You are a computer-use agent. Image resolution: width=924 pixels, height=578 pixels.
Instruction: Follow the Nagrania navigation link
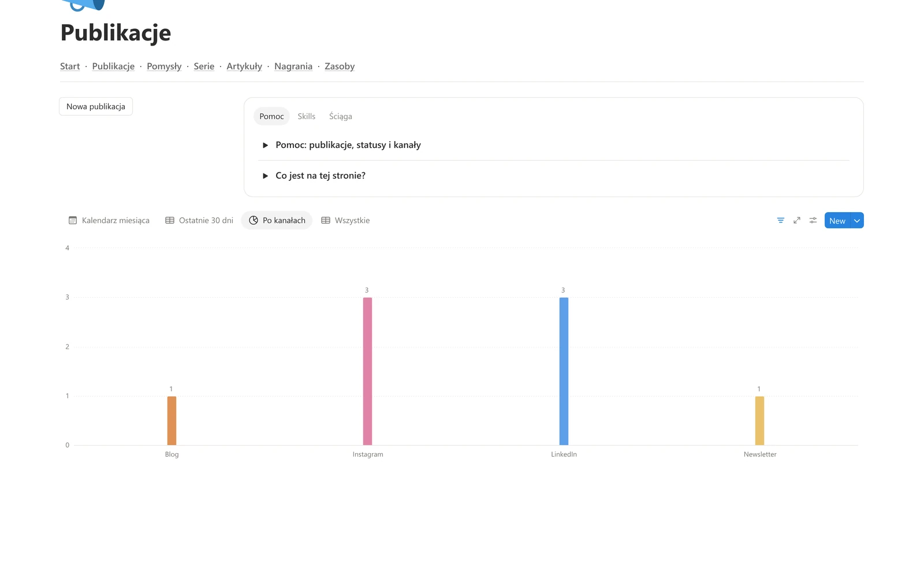coord(293,66)
